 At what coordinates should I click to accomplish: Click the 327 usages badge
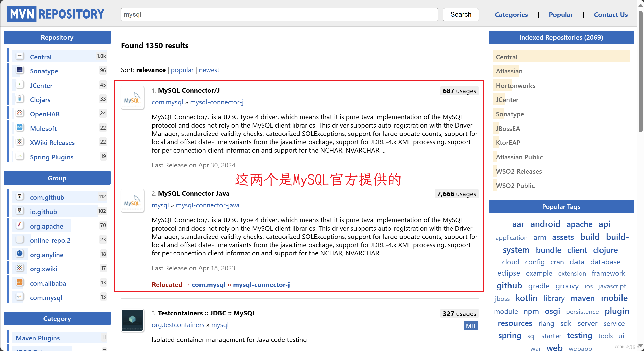(x=459, y=314)
